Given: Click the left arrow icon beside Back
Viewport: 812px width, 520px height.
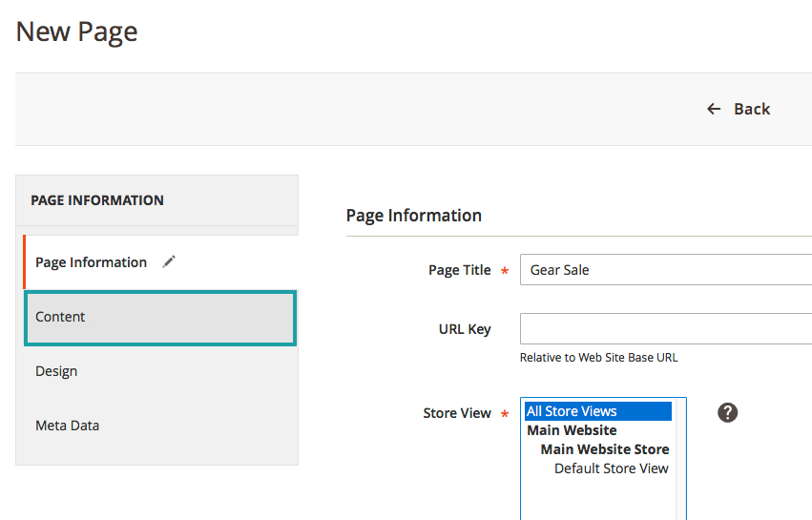Looking at the screenshot, I should click(x=714, y=109).
